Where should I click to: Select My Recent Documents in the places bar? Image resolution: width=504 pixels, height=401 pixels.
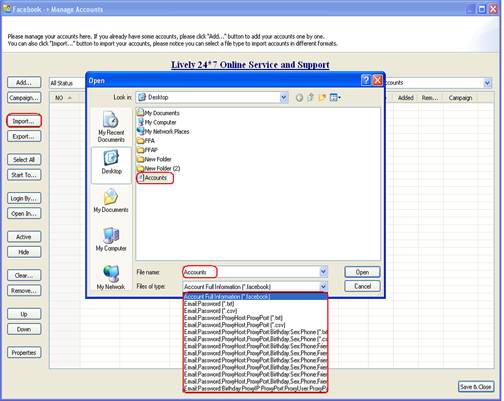tap(111, 127)
